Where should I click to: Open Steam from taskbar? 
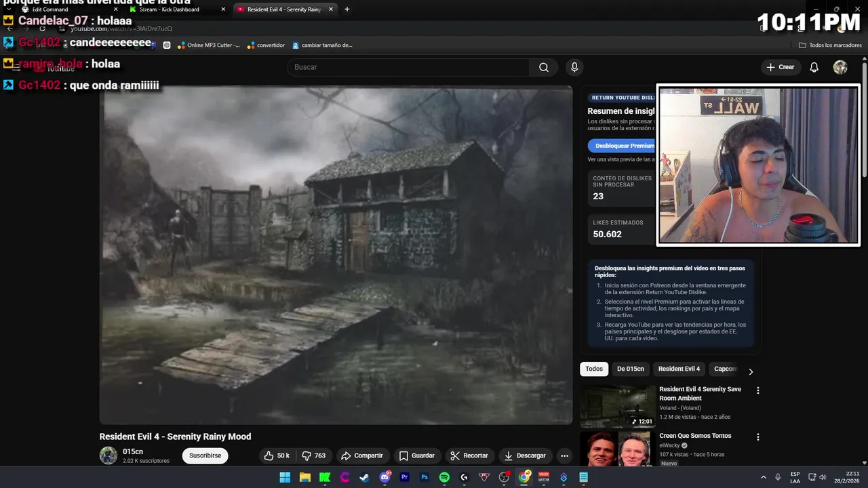pyautogui.click(x=365, y=477)
